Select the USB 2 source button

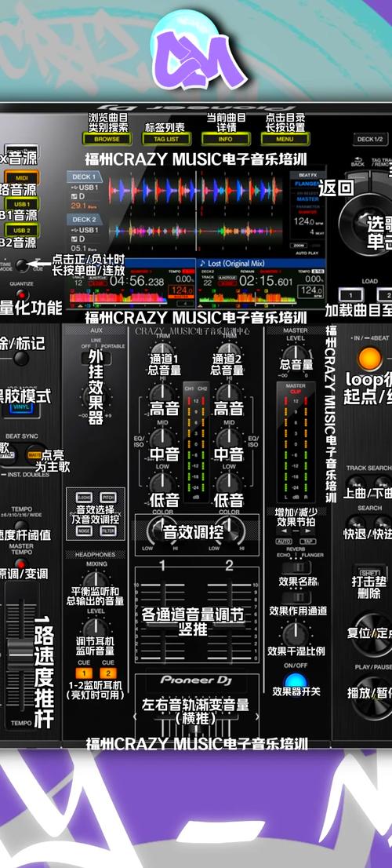click(x=22, y=230)
